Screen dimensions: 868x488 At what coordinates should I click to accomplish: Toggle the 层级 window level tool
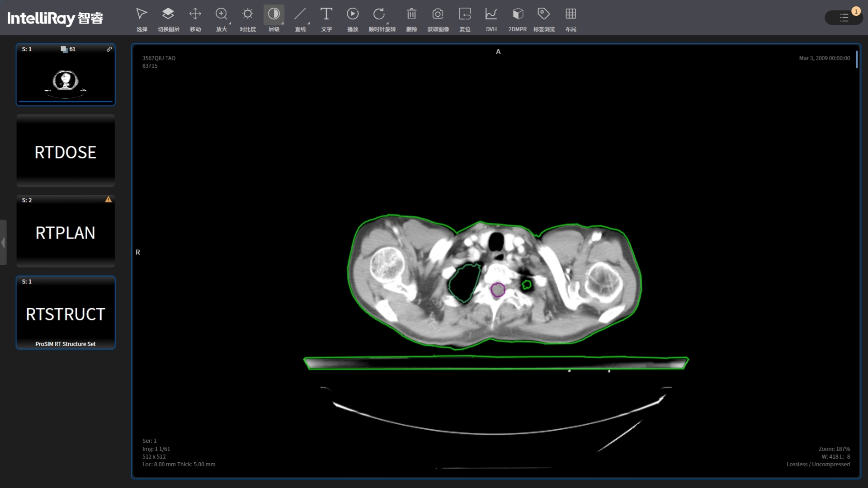[x=274, y=19]
